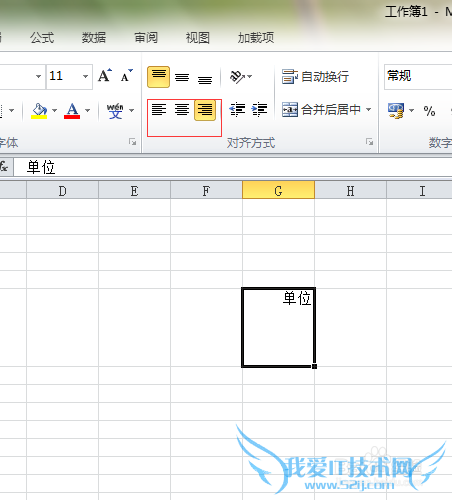Screen dimensions: 452x500
Task: Open the borders dropdown arrow
Action: pos(12,110)
